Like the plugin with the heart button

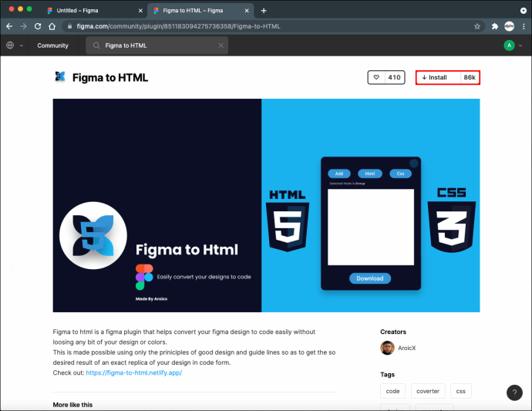point(376,77)
